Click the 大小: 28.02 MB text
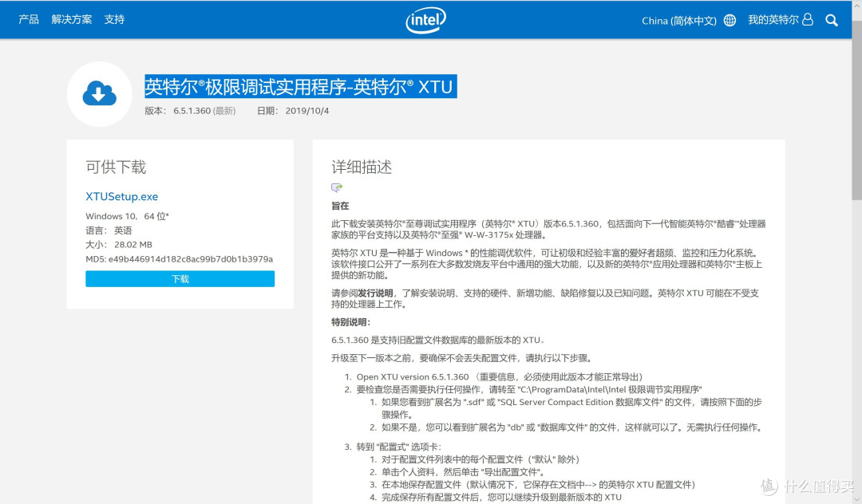The image size is (862, 504). (119, 245)
